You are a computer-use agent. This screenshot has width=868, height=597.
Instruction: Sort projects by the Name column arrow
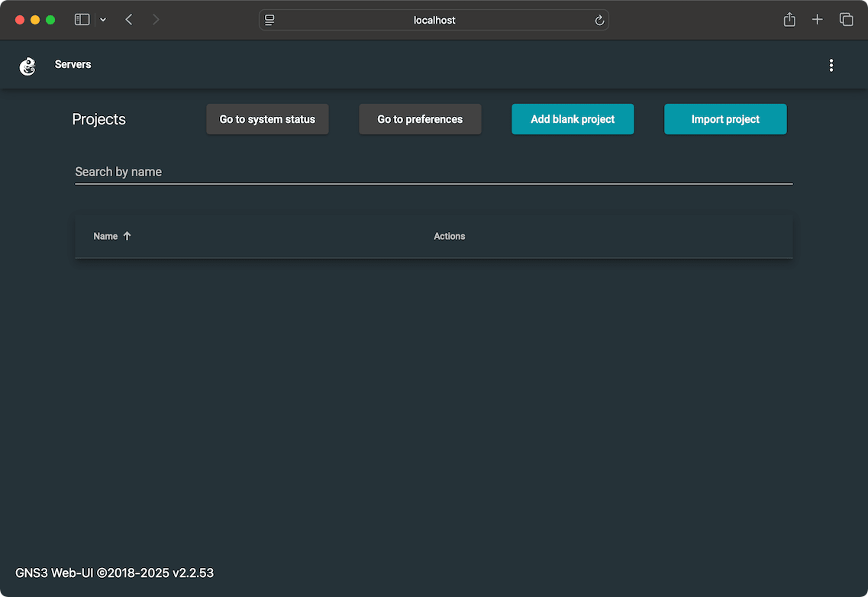pos(127,236)
